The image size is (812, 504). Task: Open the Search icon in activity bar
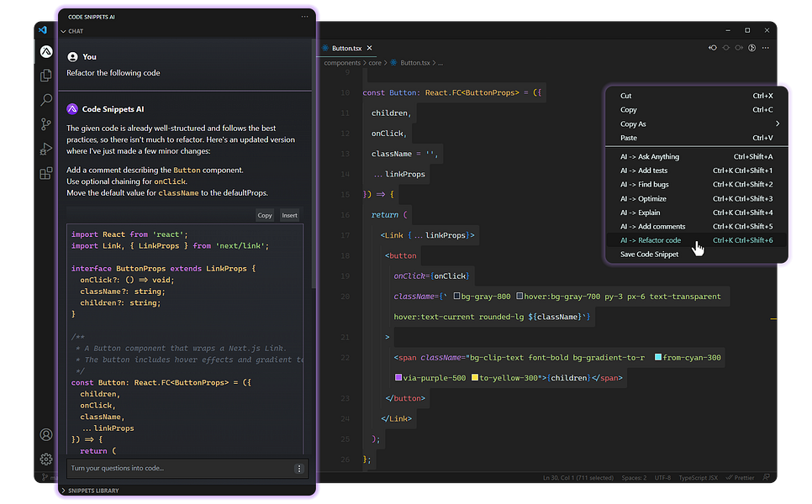coord(45,98)
